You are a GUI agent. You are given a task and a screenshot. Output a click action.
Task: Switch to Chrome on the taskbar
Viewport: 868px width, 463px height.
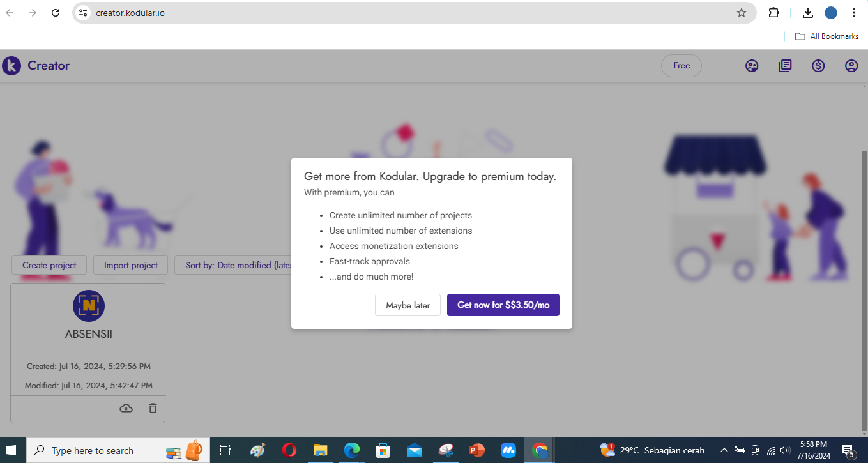pos(540,450)
